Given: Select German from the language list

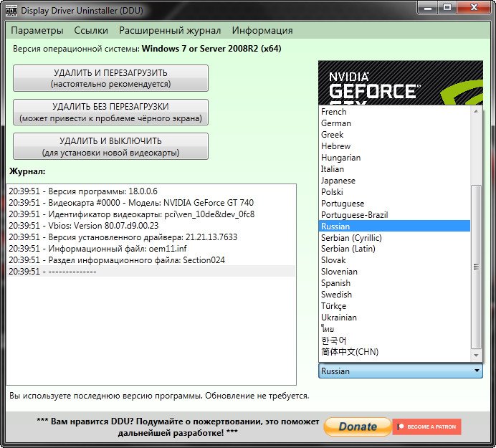Looking at the screenshot, I should [x=336, y=123].
